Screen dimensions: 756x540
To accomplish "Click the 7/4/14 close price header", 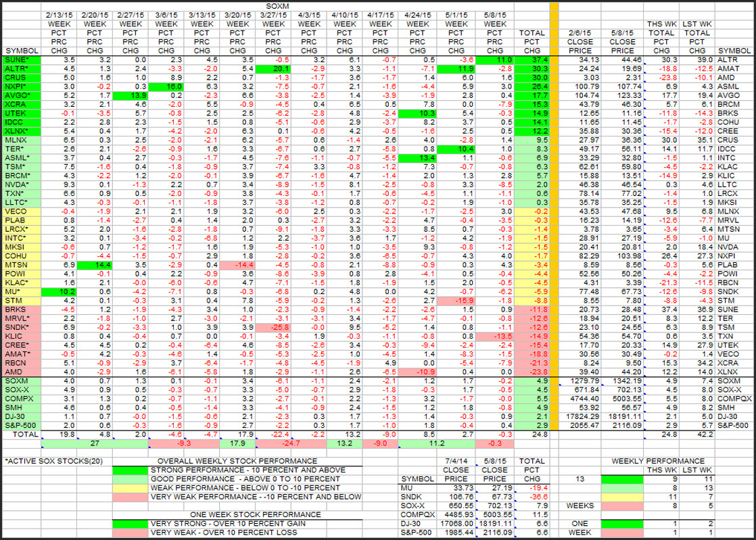I will 456,470.
